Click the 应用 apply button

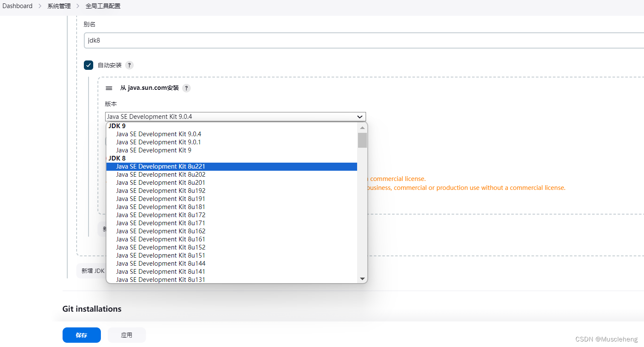click(x=127, y=335)
